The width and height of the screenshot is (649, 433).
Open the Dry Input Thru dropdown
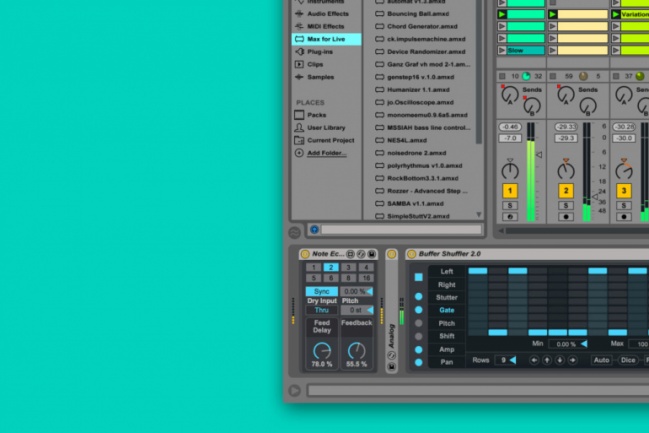pyautogui.click(x=322, y=310)
